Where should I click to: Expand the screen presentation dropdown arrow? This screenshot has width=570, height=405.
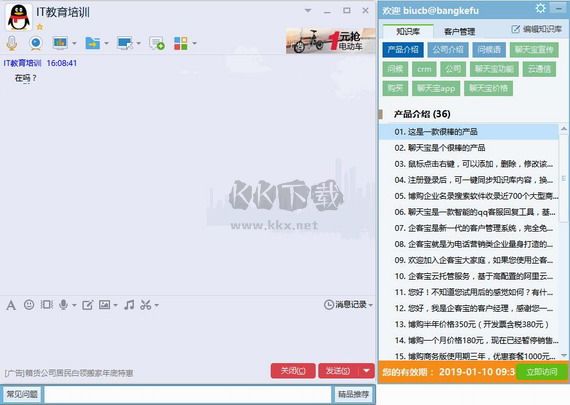point(74,43)
